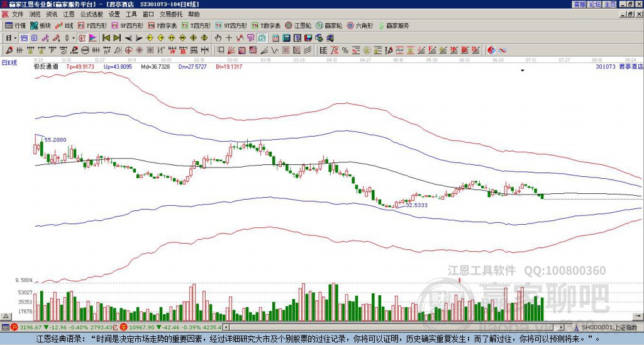Viewport: 644px width, 345px height.
Task: Open the 9T四方形 tool
Action: coord(231,25)
